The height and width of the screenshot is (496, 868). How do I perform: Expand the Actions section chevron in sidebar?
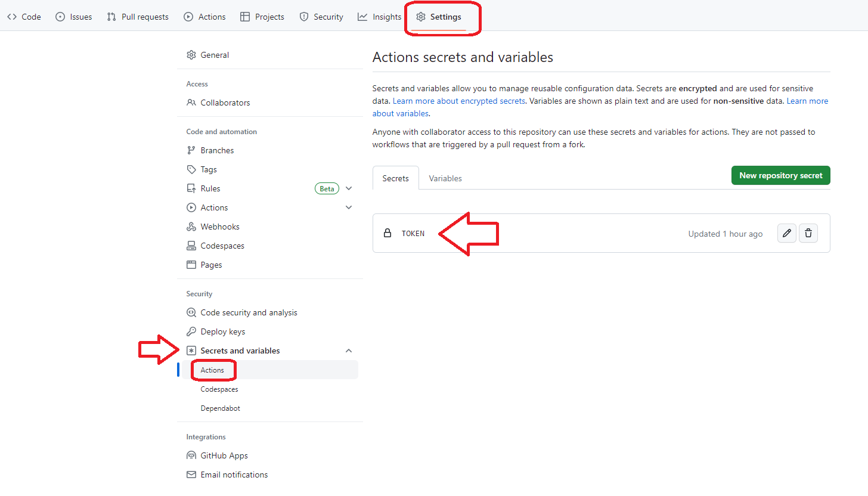click(x=349, y=207)
